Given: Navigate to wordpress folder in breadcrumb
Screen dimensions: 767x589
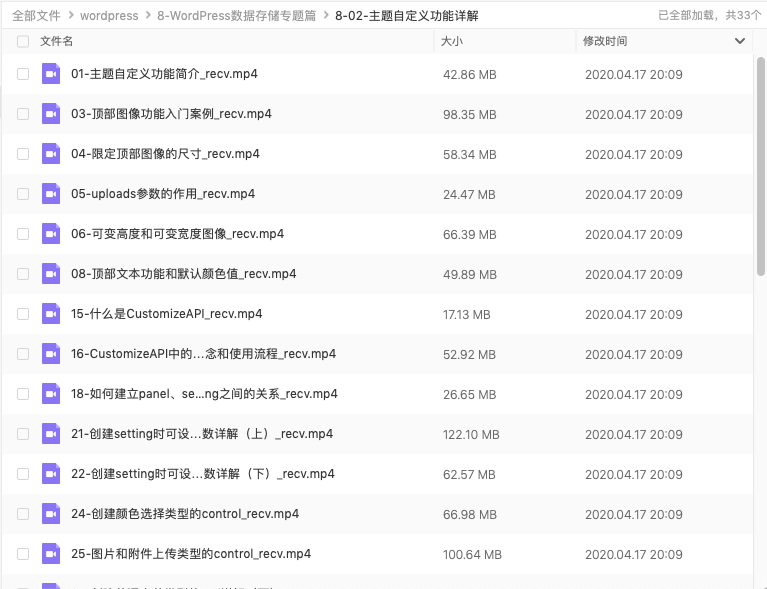Looking at the screenshot, I should pos(109,16).
